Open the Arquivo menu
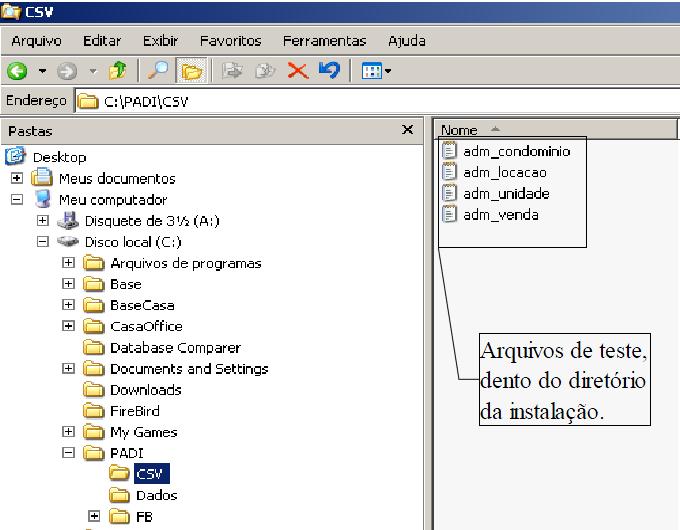Viewport: 680px width, 530px height. (x=36, y=41)
